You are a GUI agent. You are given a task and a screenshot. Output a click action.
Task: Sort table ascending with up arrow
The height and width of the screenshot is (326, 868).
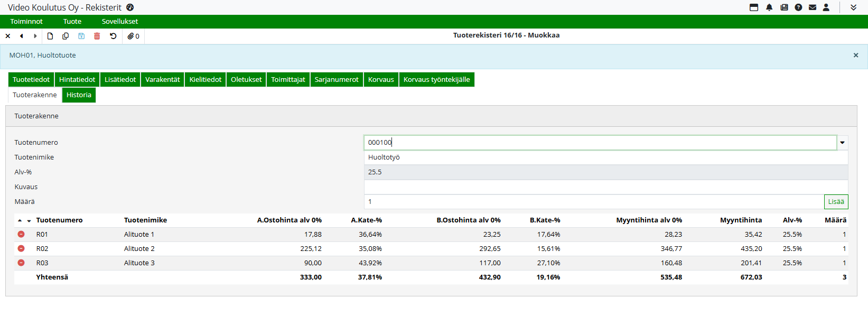tap(20, 220)
